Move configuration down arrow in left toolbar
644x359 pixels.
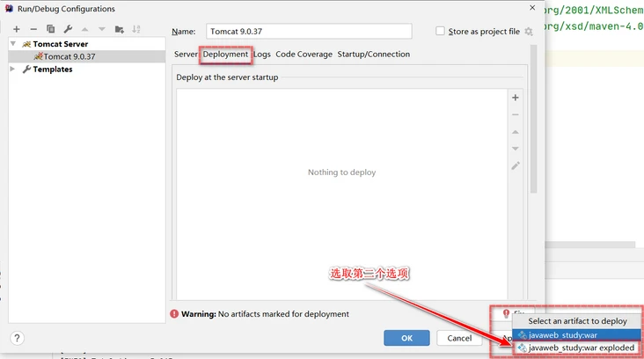tap(102, 30)
